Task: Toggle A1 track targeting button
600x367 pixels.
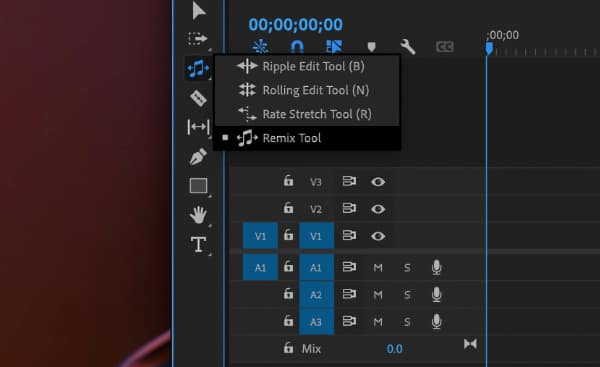Action: click(x=316, y=267)
